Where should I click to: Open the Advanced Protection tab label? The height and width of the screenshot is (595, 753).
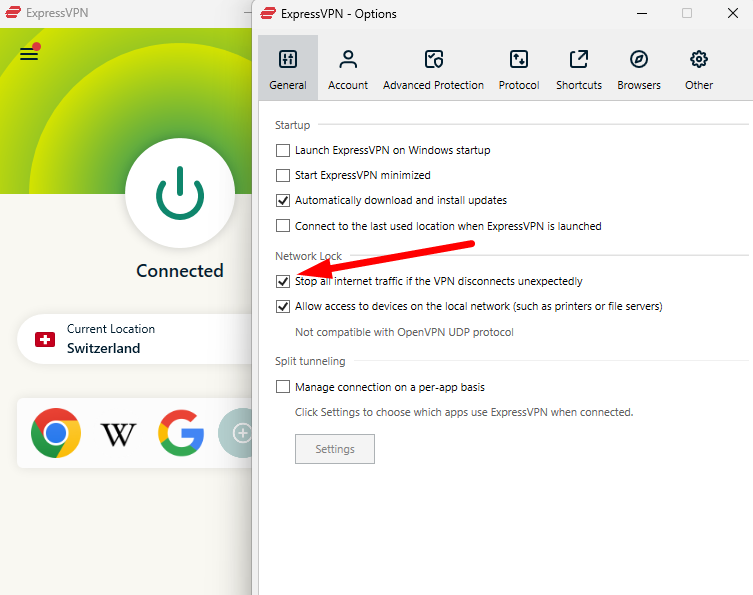pyautogui.click(x=433, y=85)
